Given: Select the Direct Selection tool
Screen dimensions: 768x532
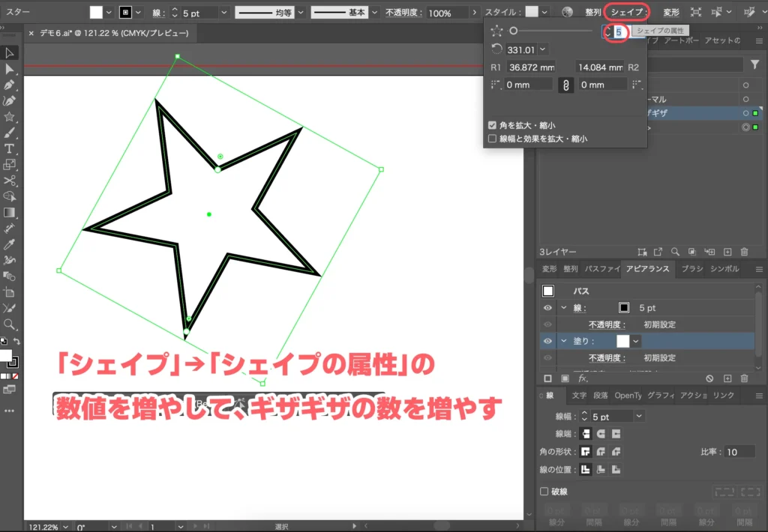Looking at the screenshot, I should click(x=10, y=69).
